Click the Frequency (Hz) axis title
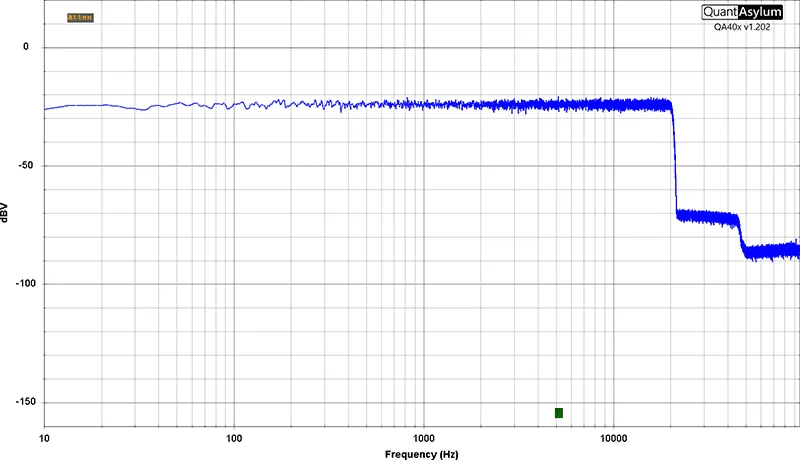Image resolution: width=800 pixels, height=460 pixels. pos(421,454)
